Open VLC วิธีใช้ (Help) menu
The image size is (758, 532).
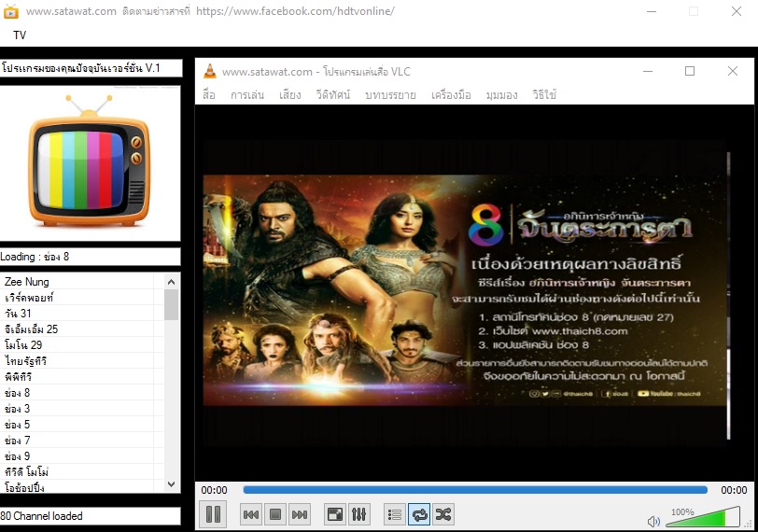pyautogui.click(x=544, y=94)
